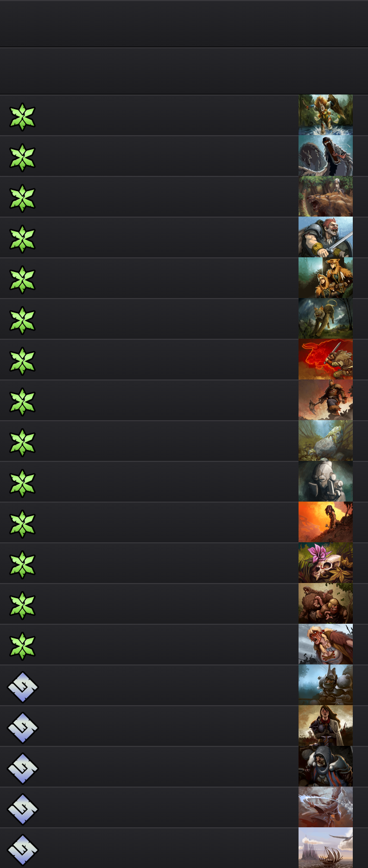368x868 pixels.
Task: Click the green leaf icon beside the roaring bear card
Action: (x=22, y=198)
